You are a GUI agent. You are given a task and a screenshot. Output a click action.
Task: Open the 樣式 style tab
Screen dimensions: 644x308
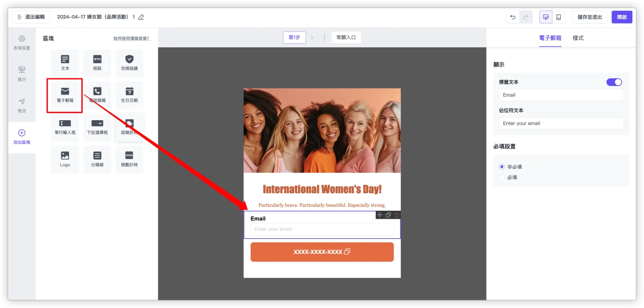tap(578, 38)
